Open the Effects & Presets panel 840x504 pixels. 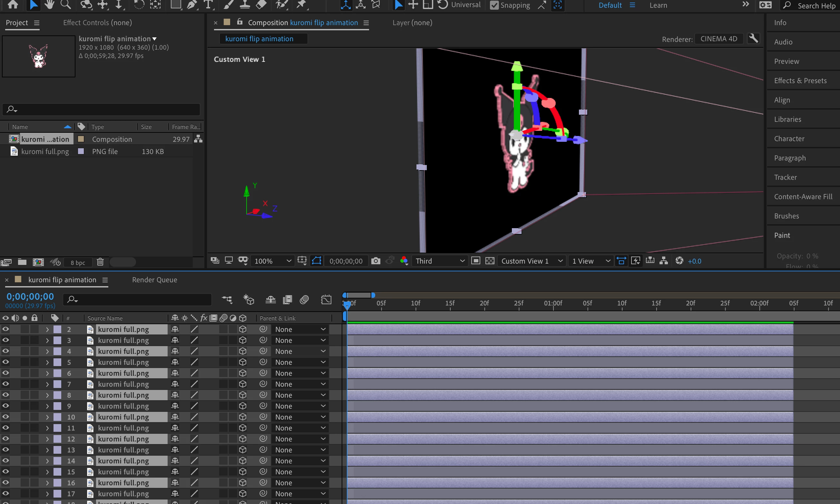(800, 81)
